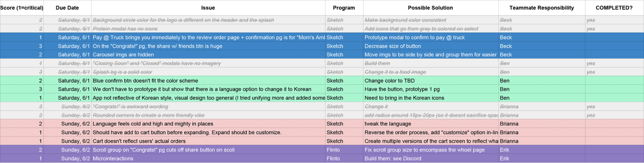Click "Change color to TBD" cell
Viewport: 644px width, 163px height.
tap(431, 81)
